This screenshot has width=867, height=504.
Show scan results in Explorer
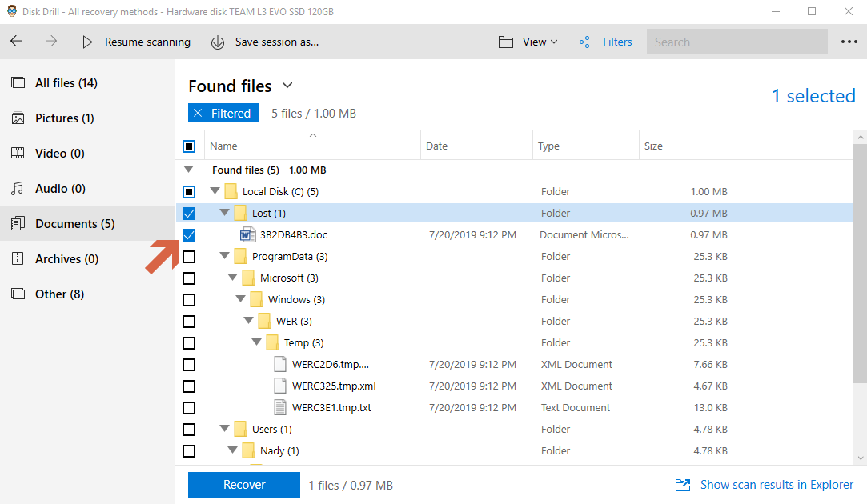point(776,484)
